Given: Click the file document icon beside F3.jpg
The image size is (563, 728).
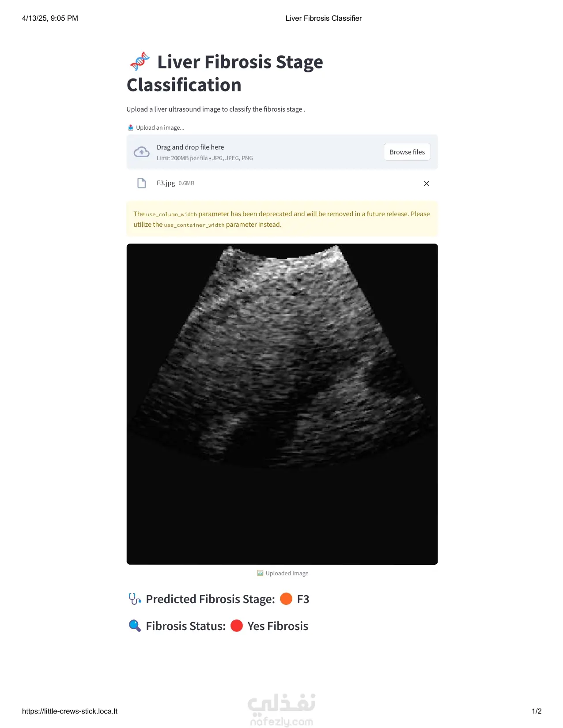Looking at the screenshot, I should [x=141, y=183].
